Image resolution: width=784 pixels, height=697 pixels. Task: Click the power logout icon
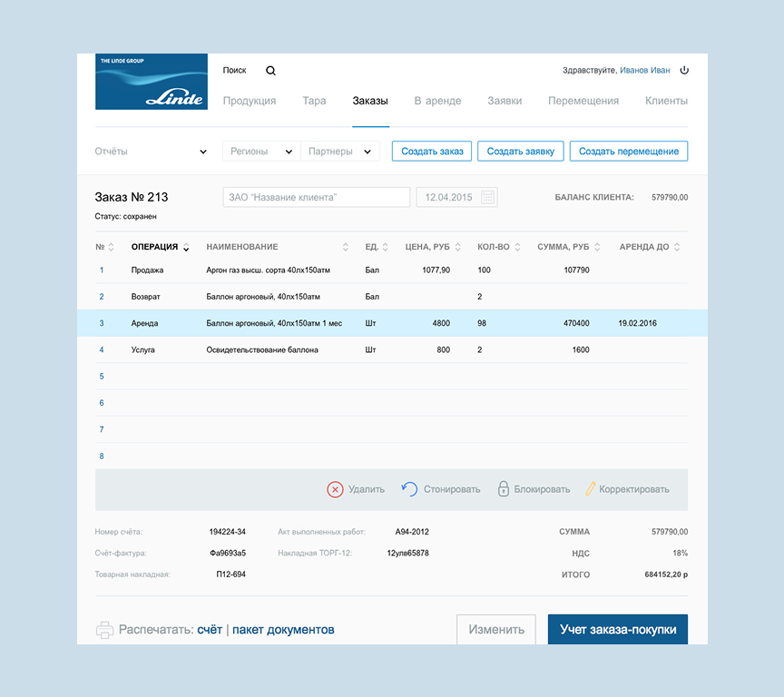pos(684,70)
